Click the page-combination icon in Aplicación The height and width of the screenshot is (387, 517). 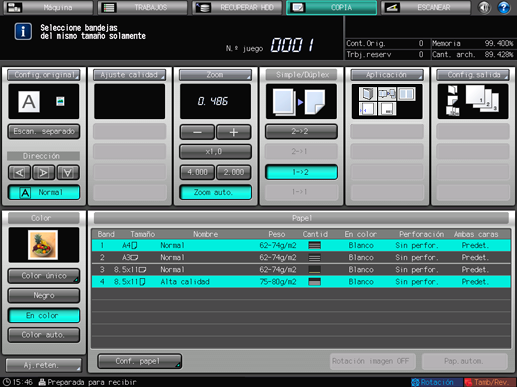387,94
